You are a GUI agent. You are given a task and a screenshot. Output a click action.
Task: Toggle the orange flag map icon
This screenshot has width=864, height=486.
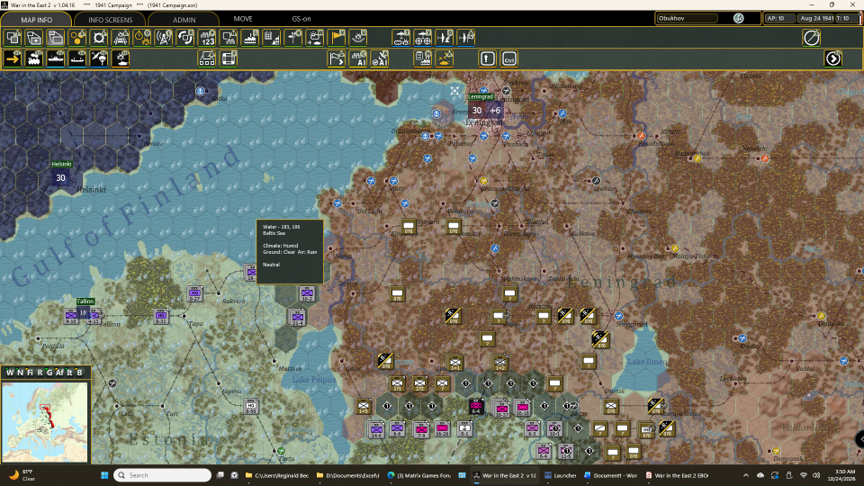[336, 37]
